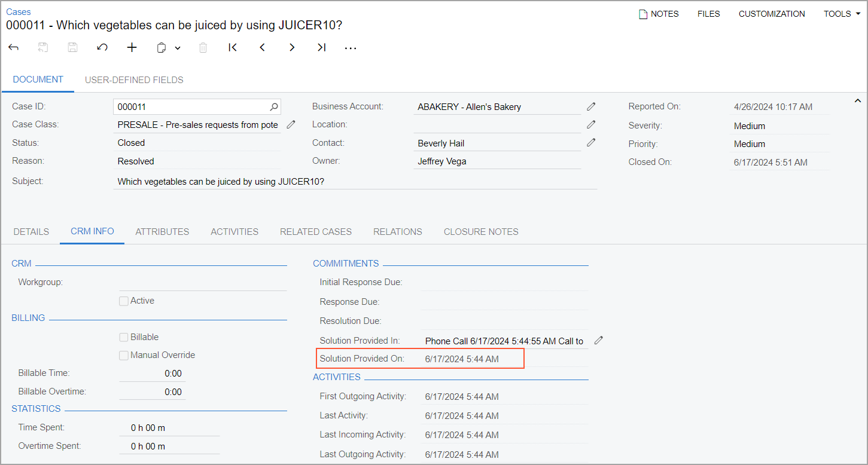Click the back arrow toolbar icon
Image resolution: width=868 pixels, height=465 pixels.
click(13, 48)
